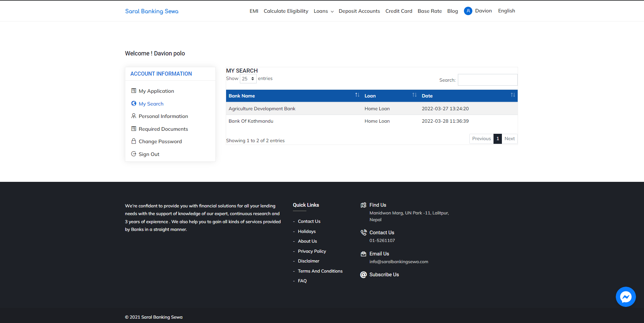Click the My Application list icon

134,91
